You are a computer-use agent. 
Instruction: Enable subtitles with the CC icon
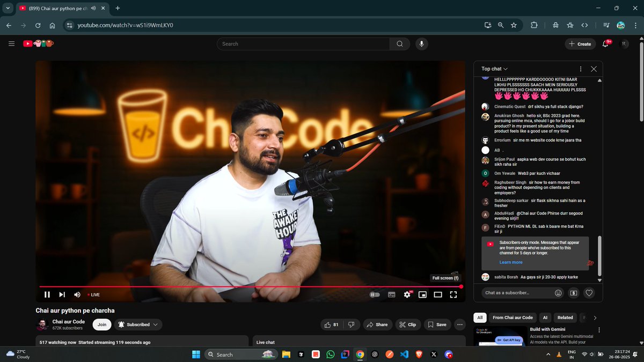click(x=391, y=294)
